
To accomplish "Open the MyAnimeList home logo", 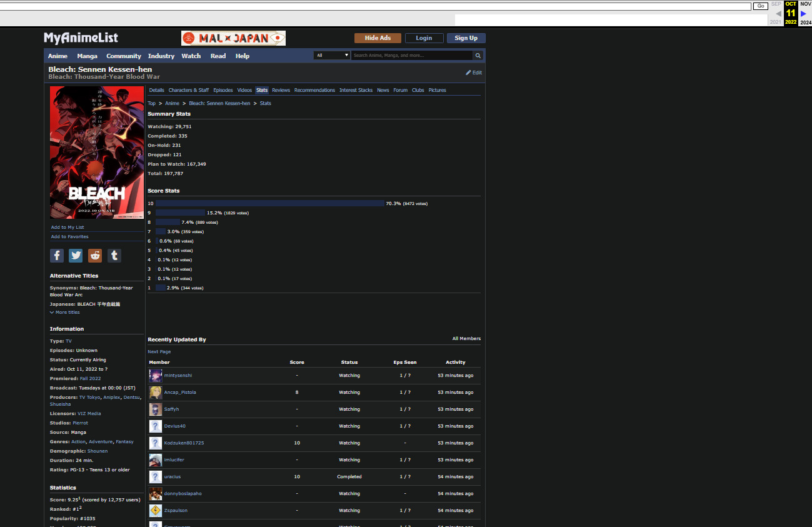I will (81, 38).
